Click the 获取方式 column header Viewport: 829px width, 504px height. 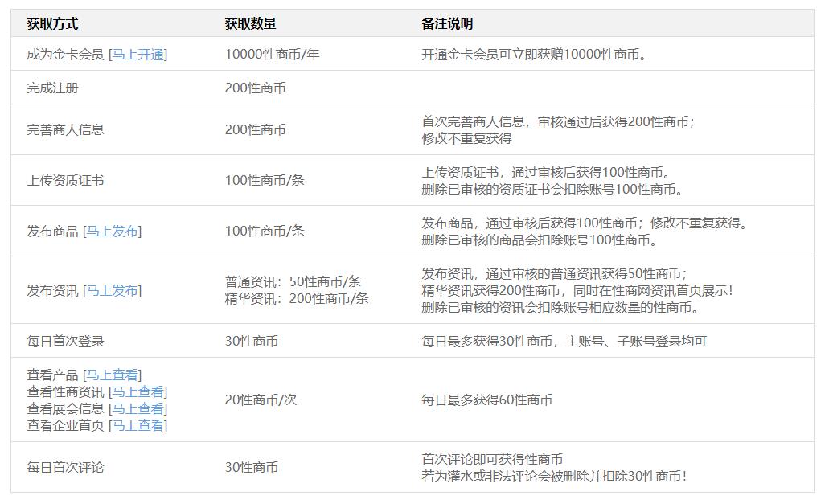(52, 24)
